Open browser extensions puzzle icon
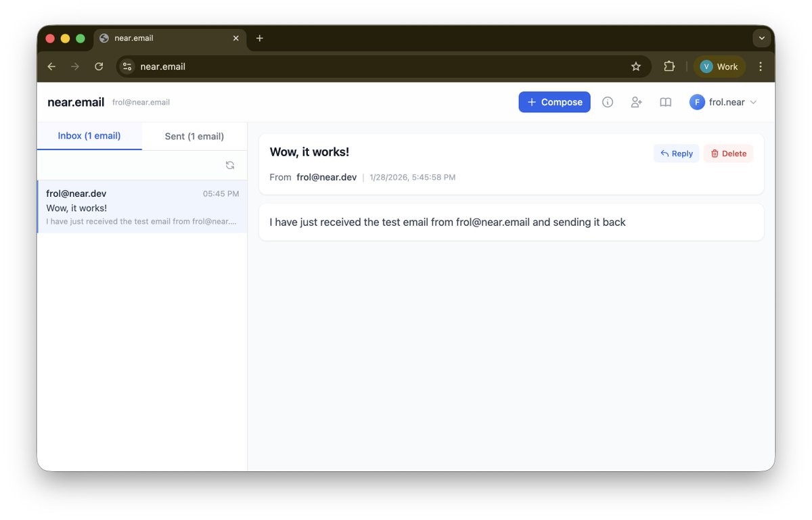812x520 pixels. point(669,66)
